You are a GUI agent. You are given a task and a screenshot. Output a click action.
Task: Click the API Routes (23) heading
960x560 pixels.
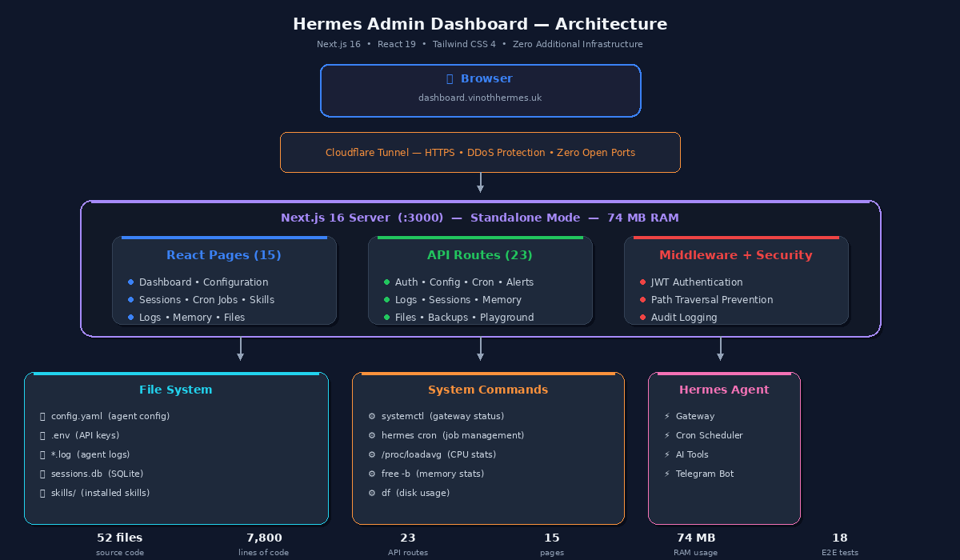click(x=480, y=255)
